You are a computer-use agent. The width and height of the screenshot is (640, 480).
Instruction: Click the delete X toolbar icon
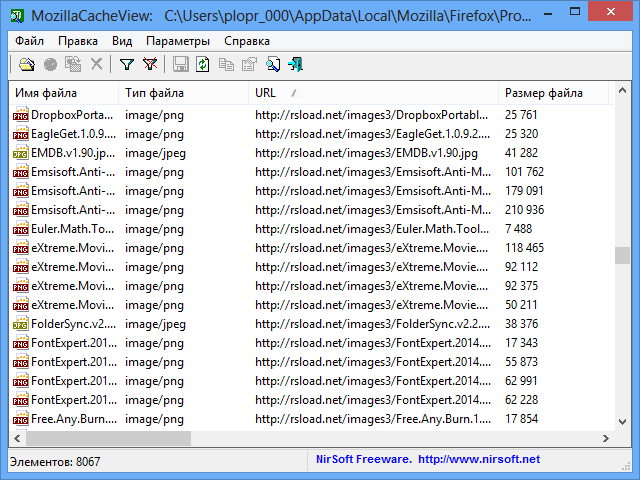[96, 65]
